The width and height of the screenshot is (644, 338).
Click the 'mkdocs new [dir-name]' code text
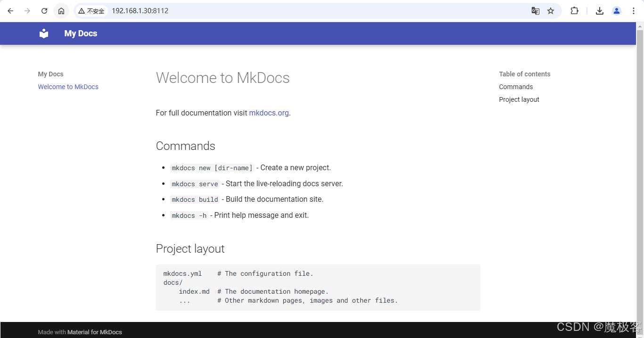(x=212, y=168)
